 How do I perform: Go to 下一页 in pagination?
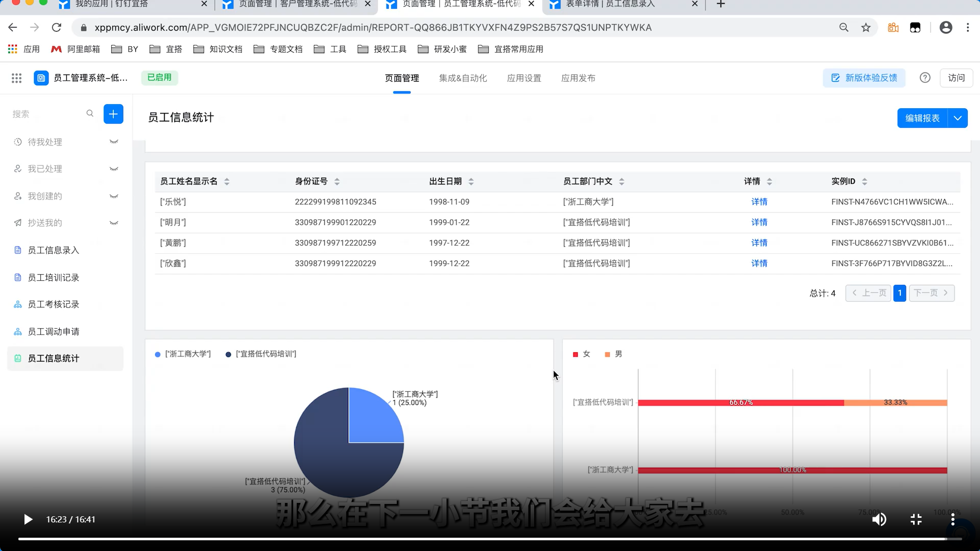tap(931, 293)
